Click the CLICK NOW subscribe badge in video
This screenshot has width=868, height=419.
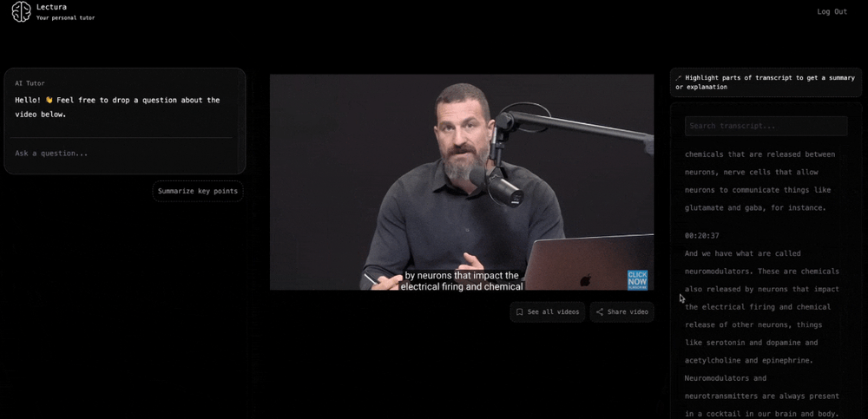click(x=637, y=279)
